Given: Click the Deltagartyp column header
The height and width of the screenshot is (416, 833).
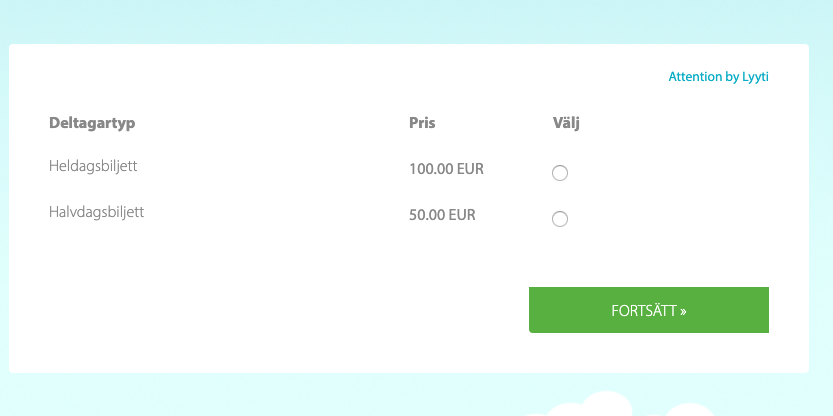Looking at the screenshot, I should pos(92,123).
